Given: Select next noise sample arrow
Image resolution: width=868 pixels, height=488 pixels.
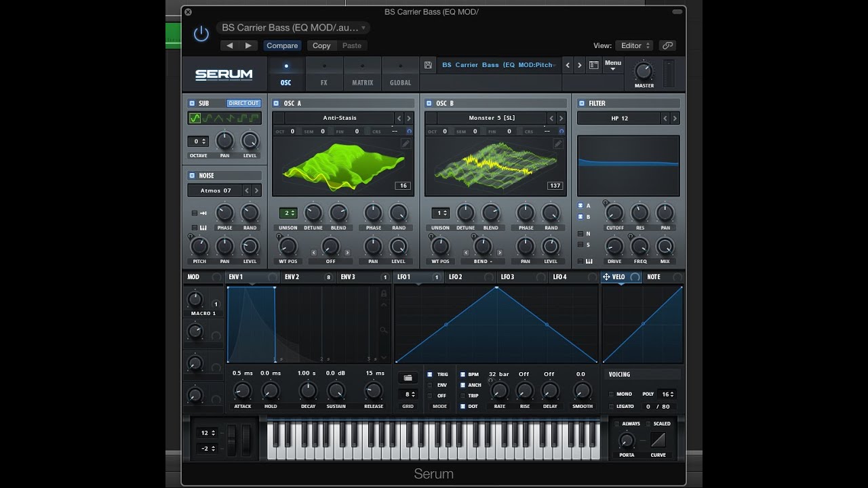Looking at the screenshot, I should tap(256, 190).
